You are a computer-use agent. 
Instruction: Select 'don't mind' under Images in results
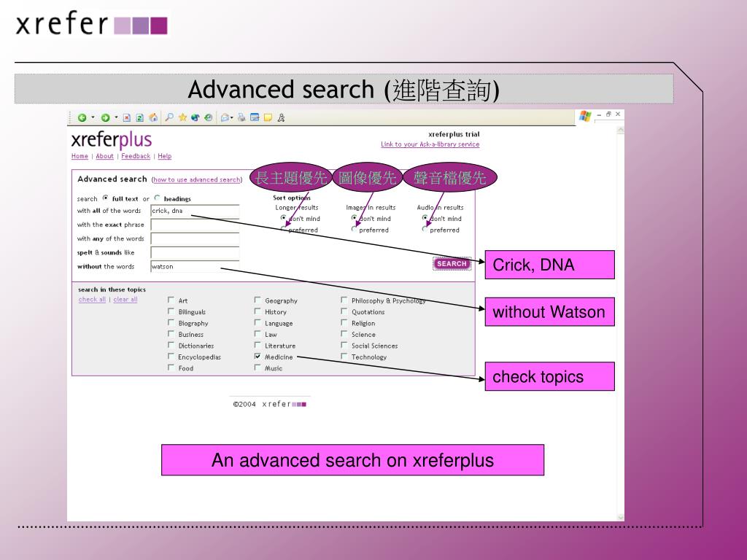tap(354, 217)
